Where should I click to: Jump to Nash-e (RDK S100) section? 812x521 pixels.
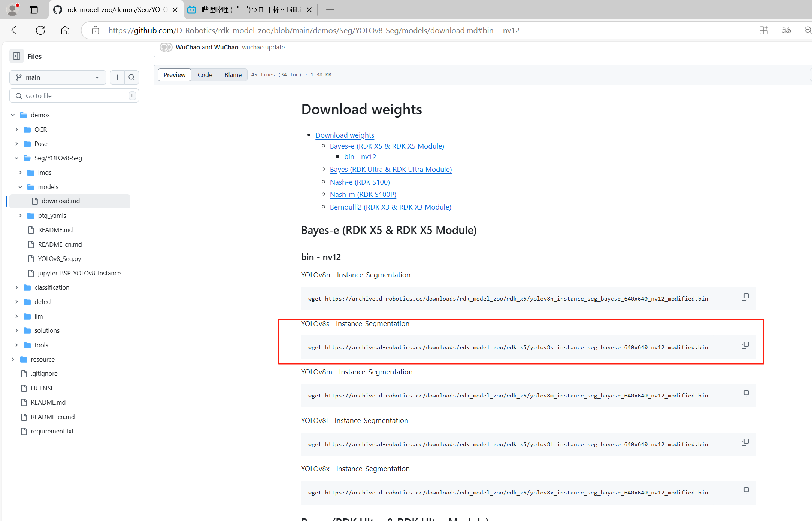(x=360, y=182)
